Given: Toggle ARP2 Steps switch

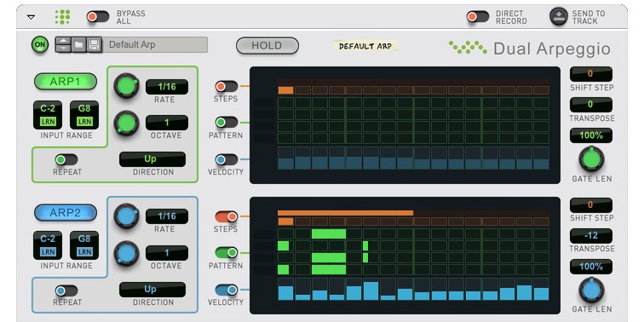Looking at the screenshot, I should click(227, 216).
